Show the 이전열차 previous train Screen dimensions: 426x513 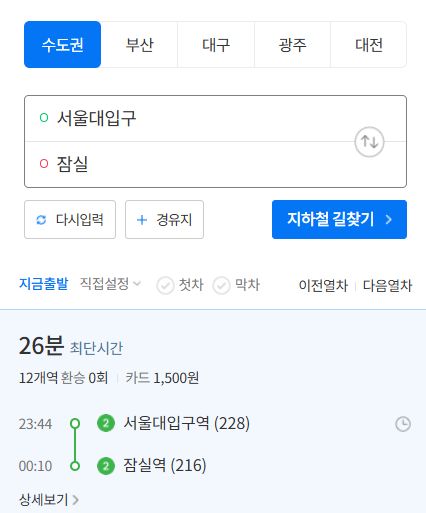point(323,285)
